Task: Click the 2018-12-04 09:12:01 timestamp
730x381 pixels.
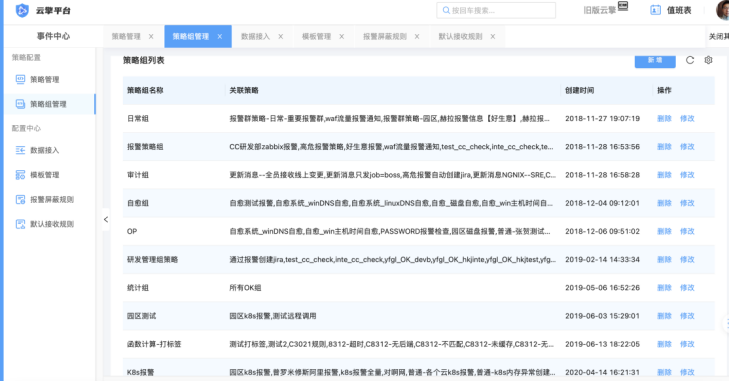Action: (x=602, y=203)
